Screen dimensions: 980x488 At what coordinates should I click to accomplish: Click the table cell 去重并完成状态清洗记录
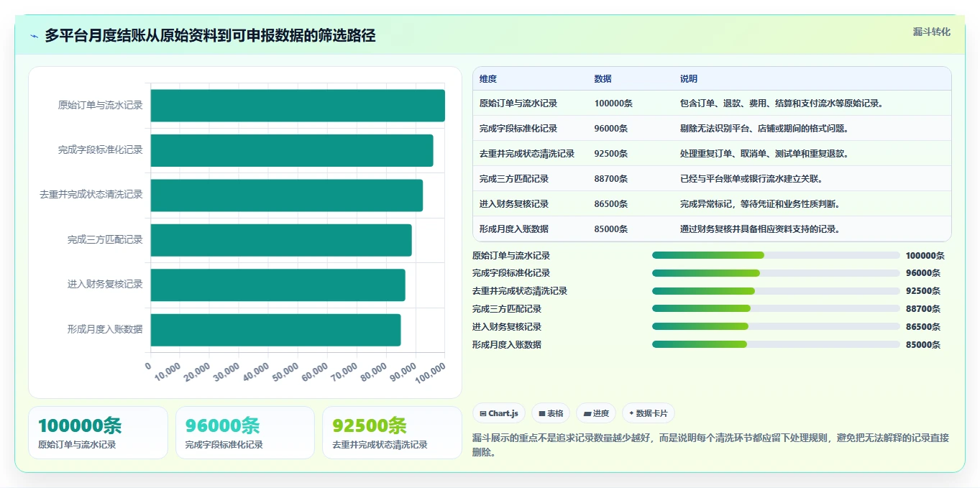pyautogui.click(x=527, y=154)
